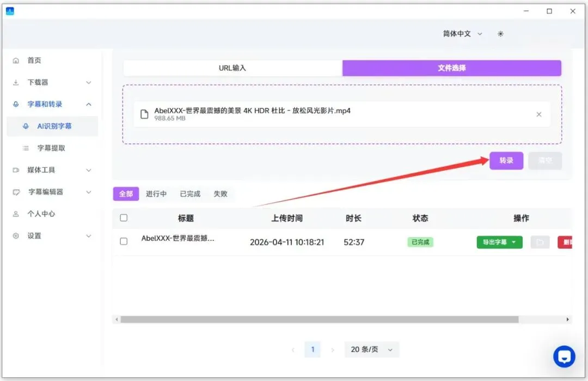Remove the selected mp4 file with X

(x=539, y=114)
